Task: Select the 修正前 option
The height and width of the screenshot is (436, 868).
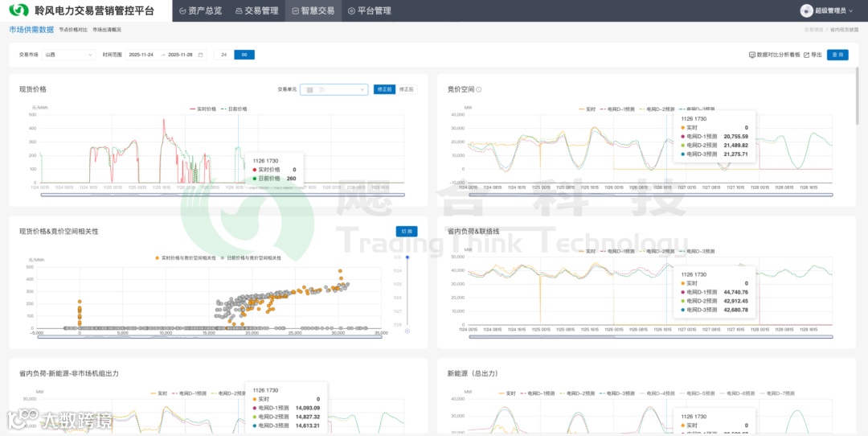Action: point(384,89)
